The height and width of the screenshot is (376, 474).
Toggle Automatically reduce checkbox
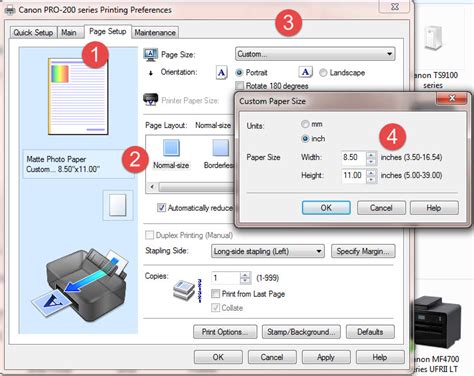click(161, 208)
